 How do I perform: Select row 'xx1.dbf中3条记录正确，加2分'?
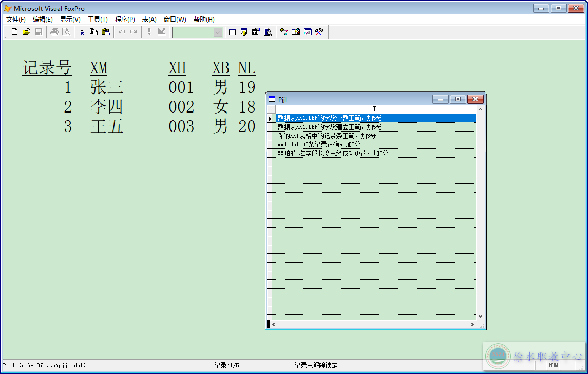click(376, 144)
